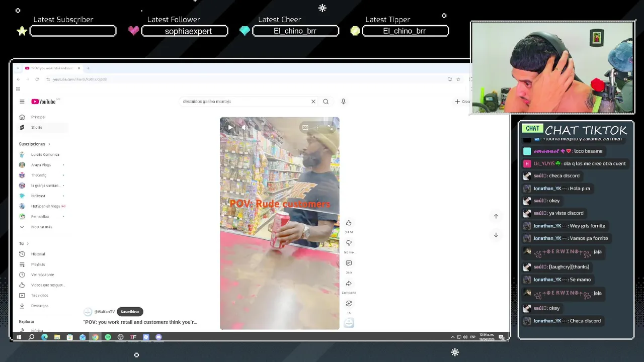Open File Explorer from the taskbar
Screen dimensions: 644x362
coord(57,337)
